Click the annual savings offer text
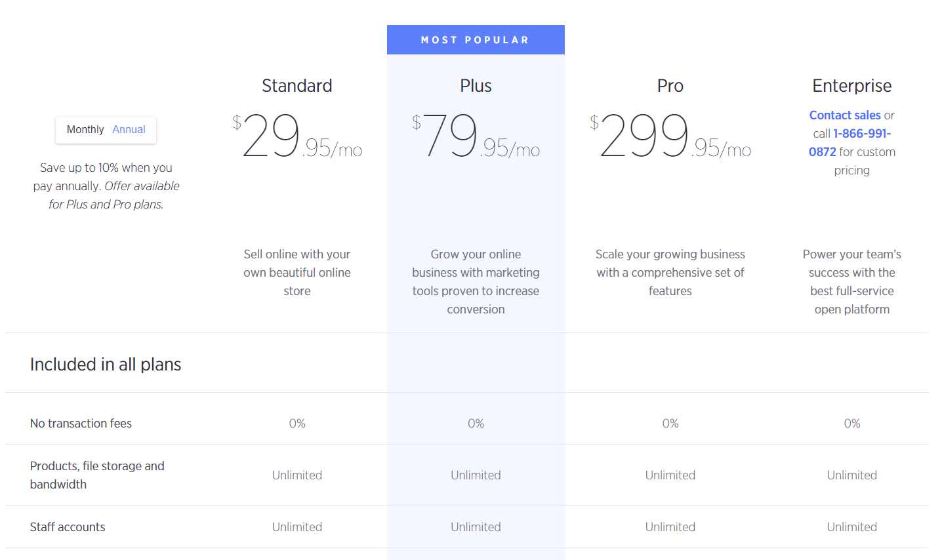The width and height of the screenshot is (942, 560). click(x=106, y=186)
